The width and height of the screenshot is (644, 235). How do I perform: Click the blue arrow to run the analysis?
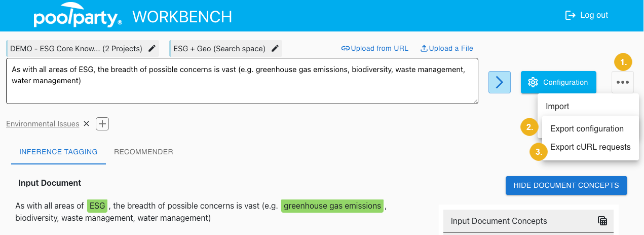click(499, 82)
